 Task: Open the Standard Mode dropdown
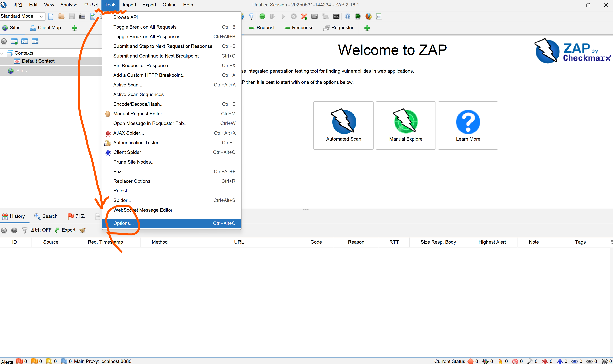click(x=22, y=16)
